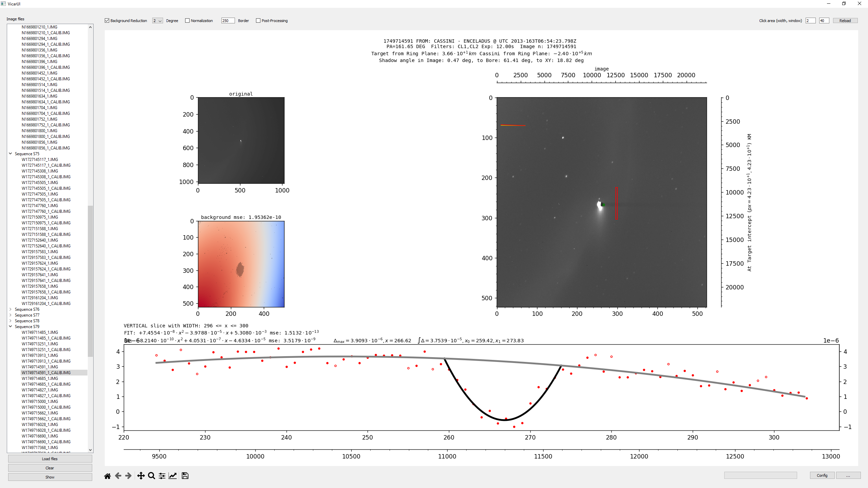Screen dimensions: 868x488
Task: Click the Reload button
Action: click(x=845, y=21)
